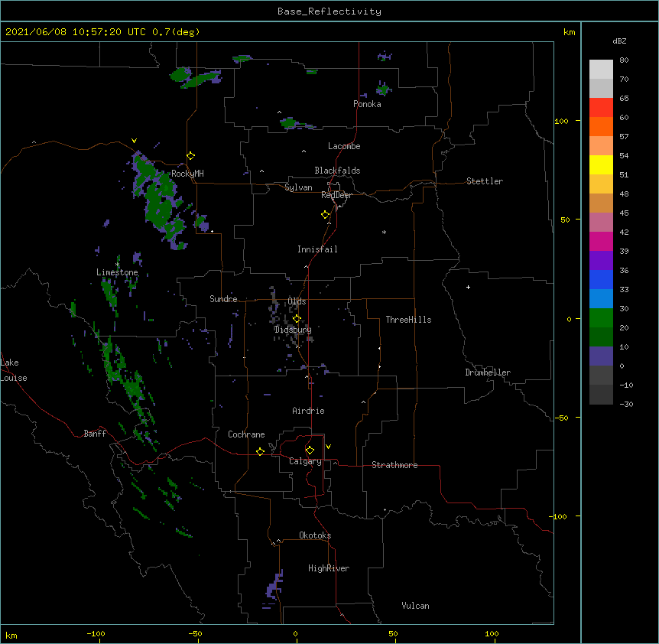
Task: Click the Stettler label
Action: point(485,181)
